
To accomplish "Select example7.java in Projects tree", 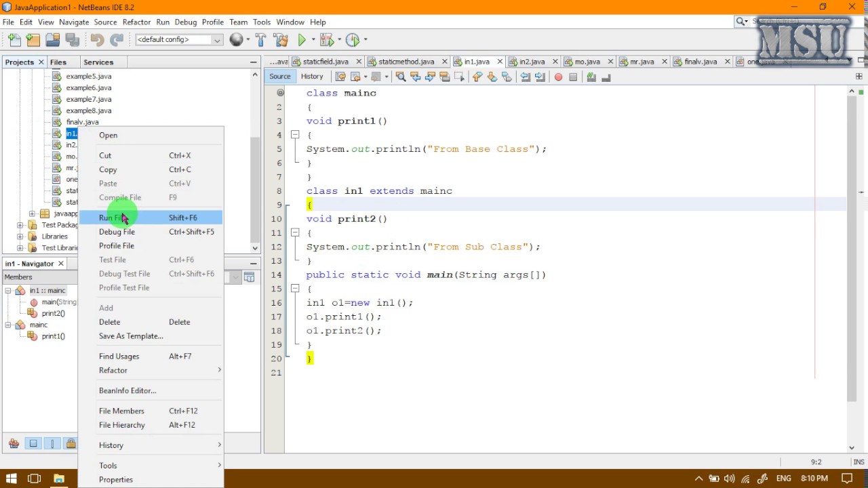I will pos(89,99).
